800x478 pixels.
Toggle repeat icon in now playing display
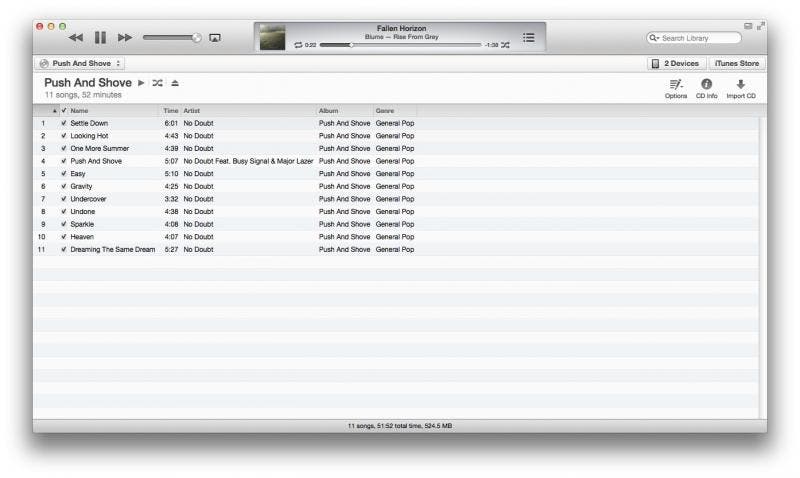(x=298, y=45)
